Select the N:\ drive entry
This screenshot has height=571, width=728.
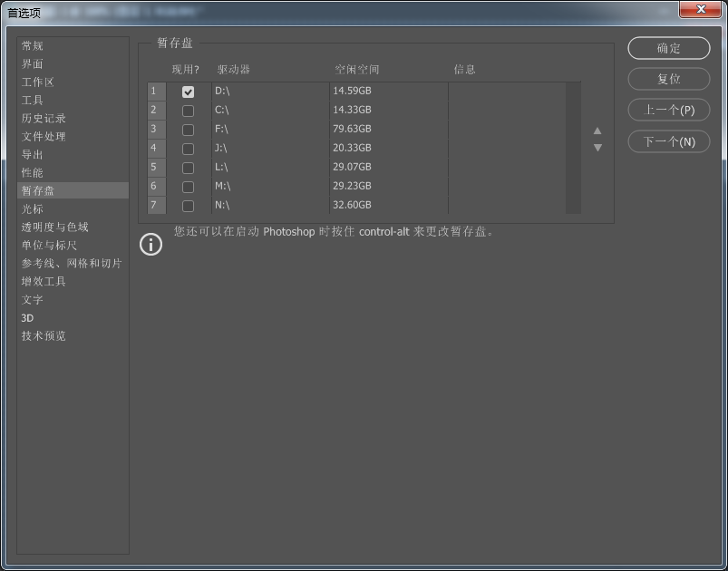pyautogui.click(x=222, y=205)
